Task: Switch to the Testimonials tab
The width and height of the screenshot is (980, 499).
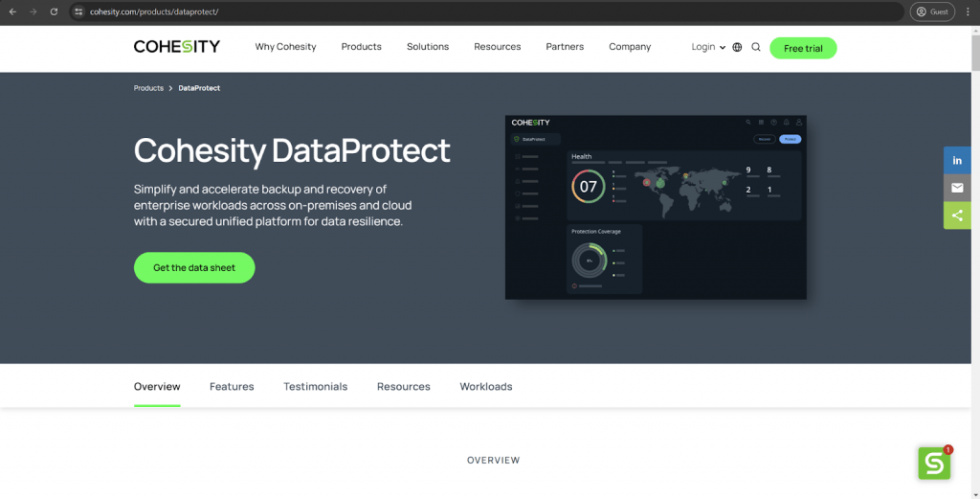Action: 315,387
